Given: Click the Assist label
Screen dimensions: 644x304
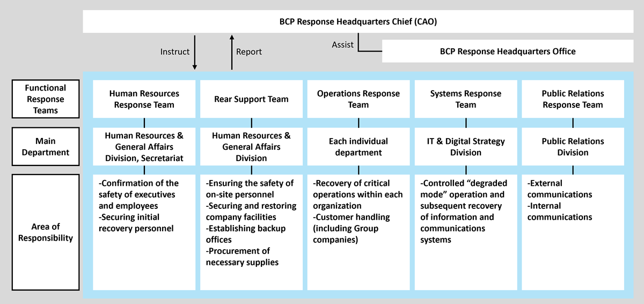Looking at the screenshot, I should click(x=342, y=45).
